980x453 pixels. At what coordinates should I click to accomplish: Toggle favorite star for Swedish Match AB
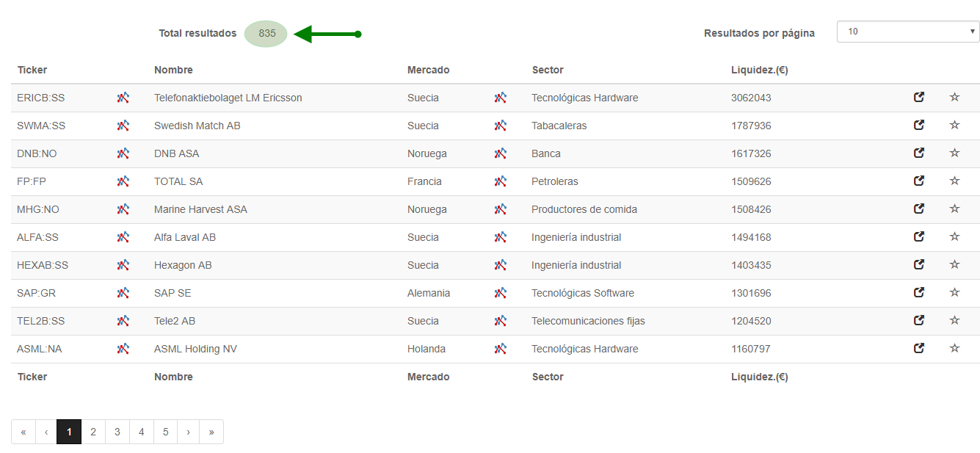coord(955,125)
